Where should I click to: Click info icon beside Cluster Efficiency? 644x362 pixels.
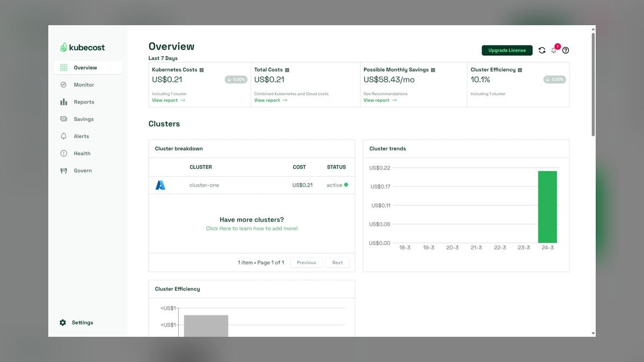click(520, 70)
